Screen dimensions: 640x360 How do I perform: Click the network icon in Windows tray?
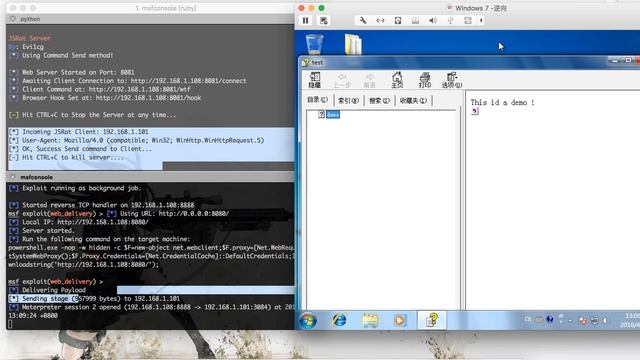point(594,321)
